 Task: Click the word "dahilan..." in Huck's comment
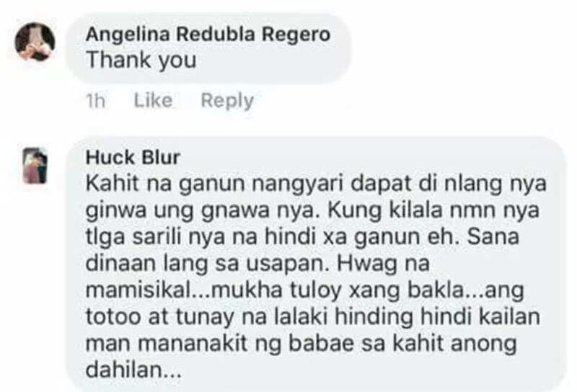[133, 370]
